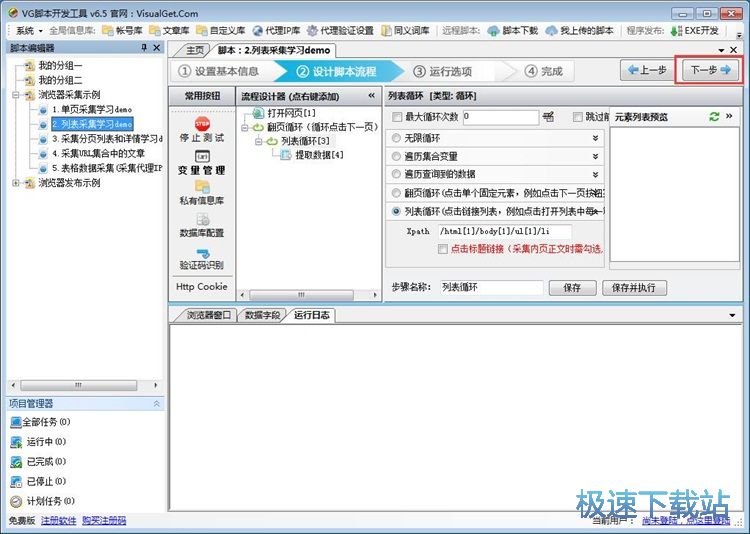Close the 脚本编辑器 panel

point(156,48)
